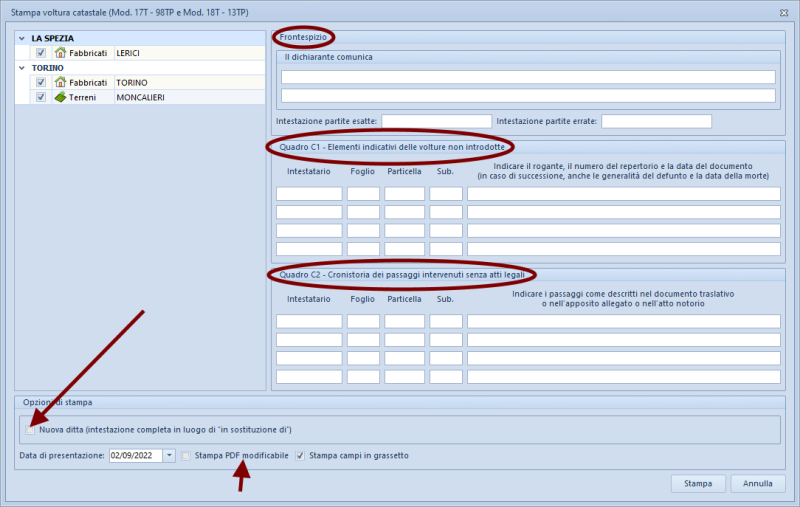Uncheck the TORINO Fabbricati checkbox

pyautogui.click(x=41, y=82)
